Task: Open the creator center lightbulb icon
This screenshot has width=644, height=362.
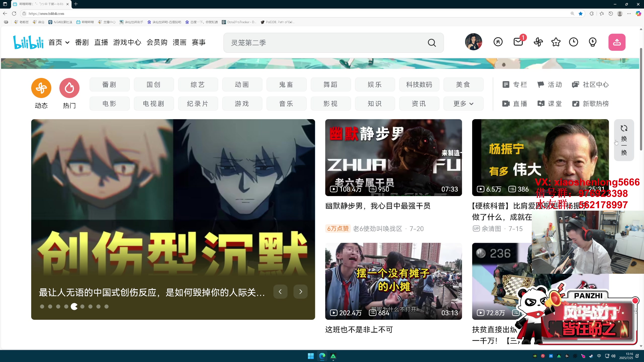Action: pyautogui.click(x=592, y=42)
